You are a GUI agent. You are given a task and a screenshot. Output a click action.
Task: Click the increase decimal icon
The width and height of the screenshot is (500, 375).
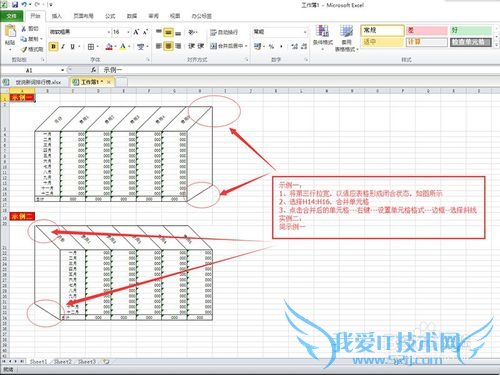[294, 46]
